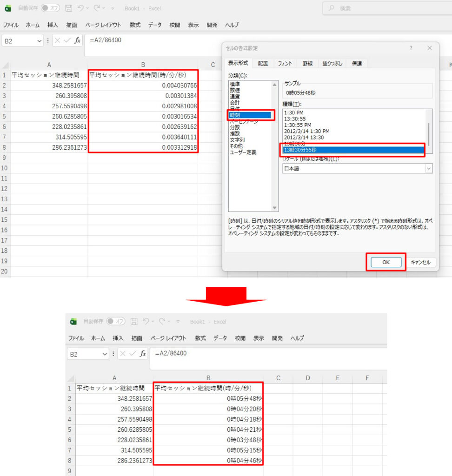Click the green Excel logo in upper title bar

coord(8,8)
